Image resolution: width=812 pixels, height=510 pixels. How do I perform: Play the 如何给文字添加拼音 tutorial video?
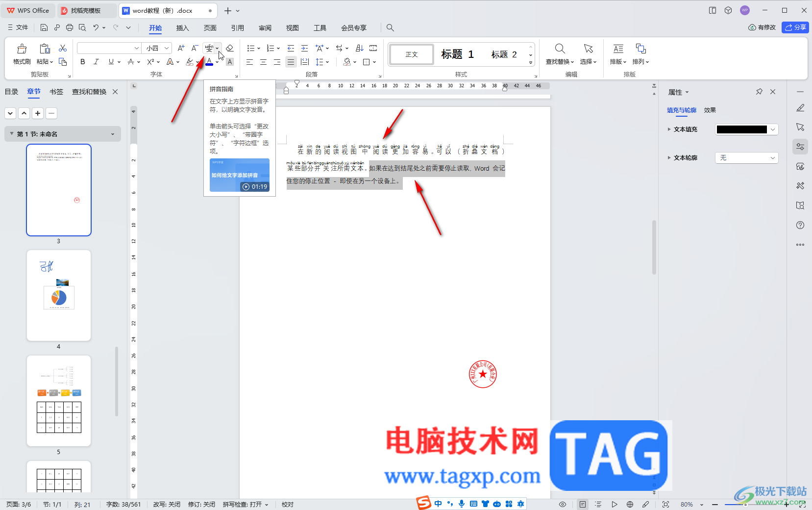240,175
